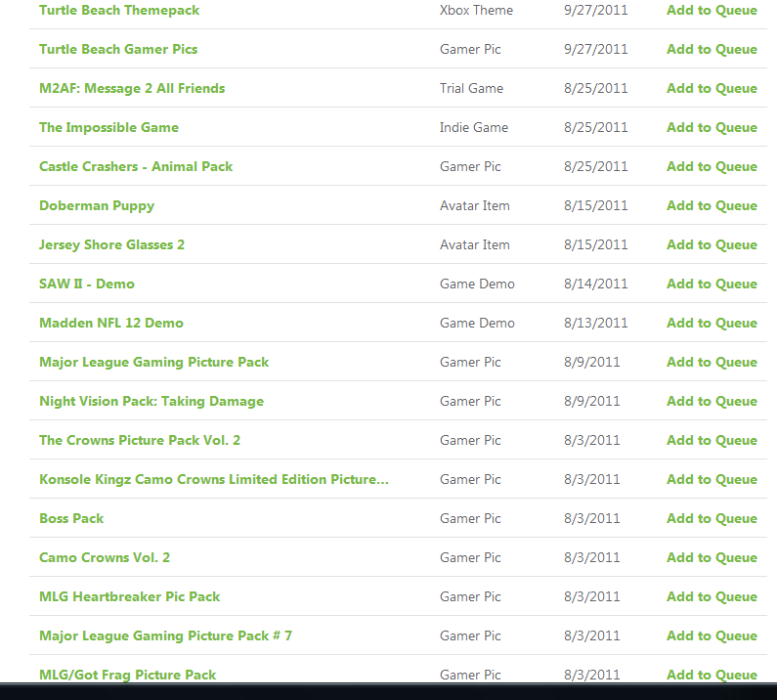The image size is (777, 700).
Task: Select the Indie Game type cell
Action: coord(474,128)
